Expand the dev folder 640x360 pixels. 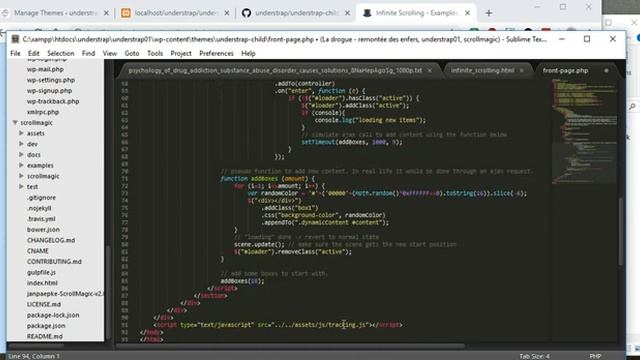point(21,144)
